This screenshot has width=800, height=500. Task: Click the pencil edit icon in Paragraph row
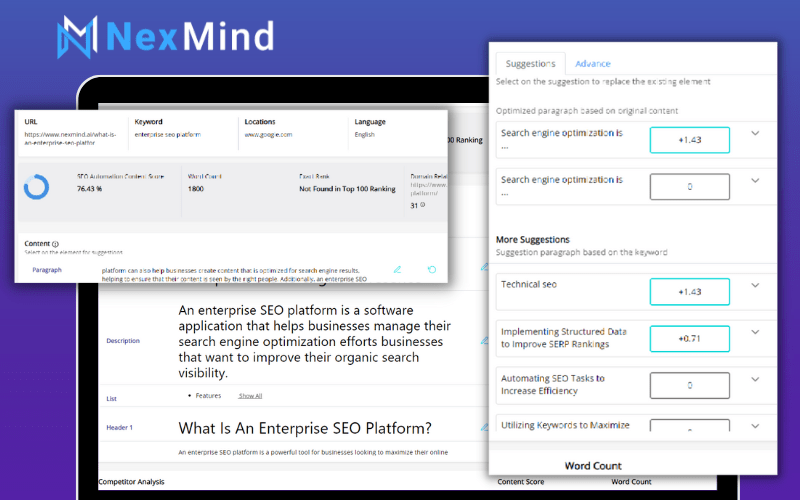click(x=397, y=269)
